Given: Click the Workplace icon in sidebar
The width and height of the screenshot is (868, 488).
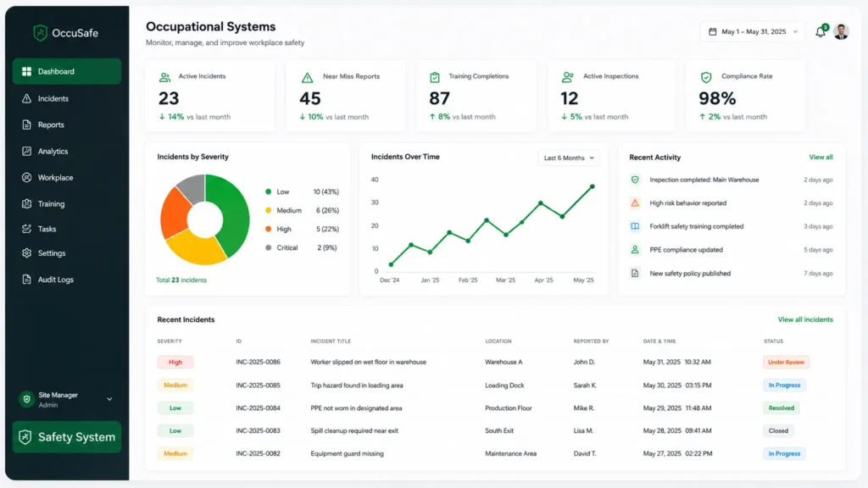Looking at the screenshot, I should pos(26,178).
